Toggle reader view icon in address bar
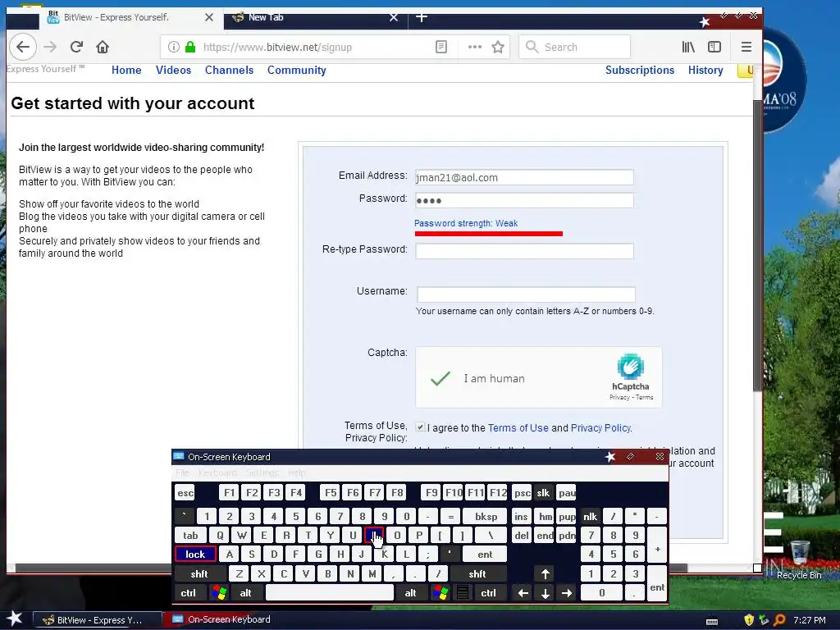 (441, 47)
